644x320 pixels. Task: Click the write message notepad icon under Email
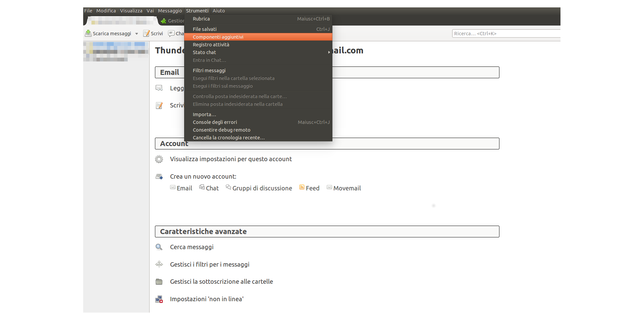159,105
